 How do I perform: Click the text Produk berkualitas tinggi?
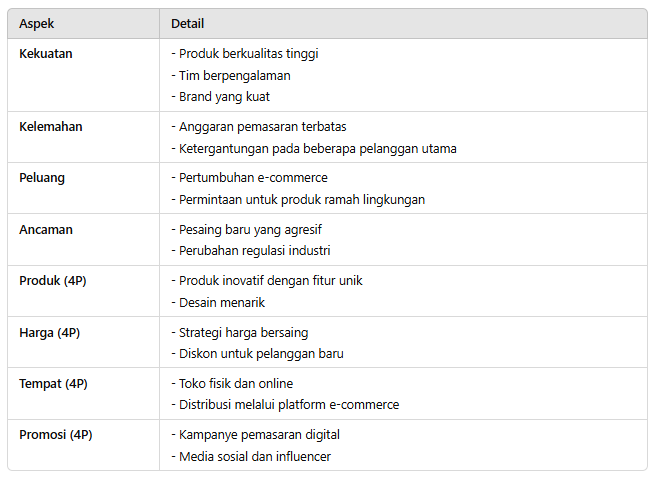pos(248,53)
